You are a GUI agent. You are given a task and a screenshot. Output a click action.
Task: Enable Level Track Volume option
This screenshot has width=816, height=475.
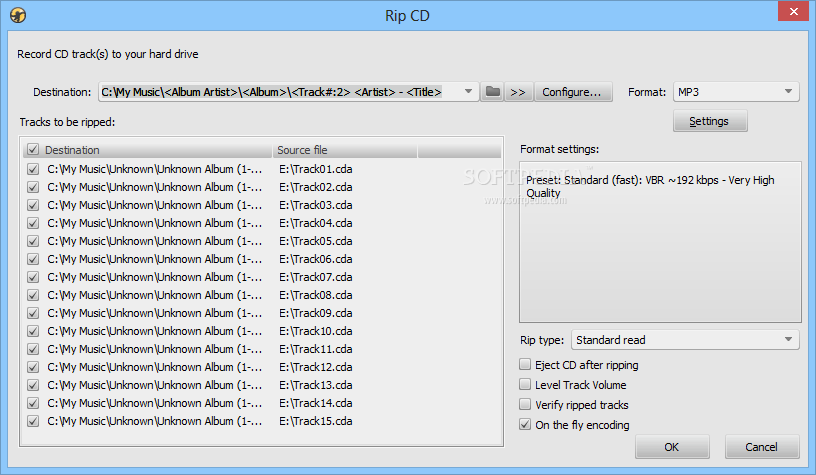525,384
